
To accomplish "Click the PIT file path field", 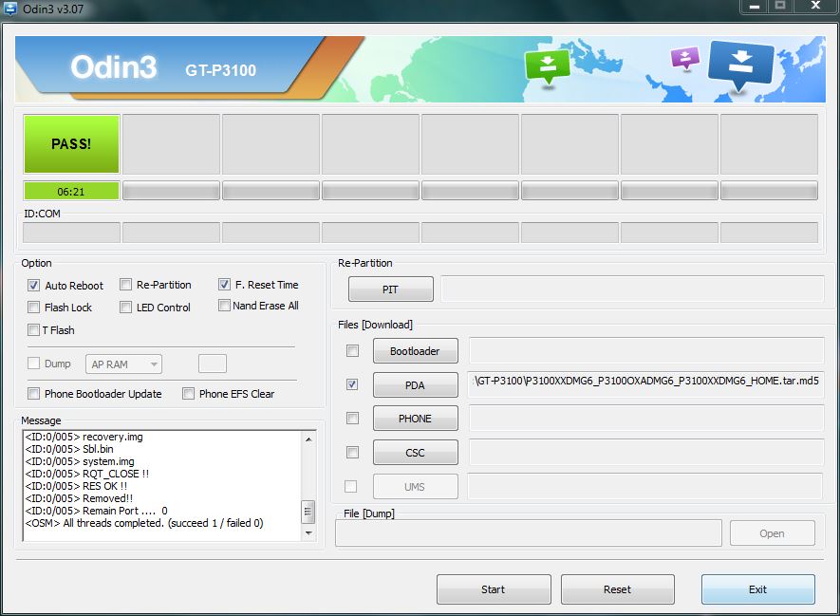I will [x=632, y=289].
